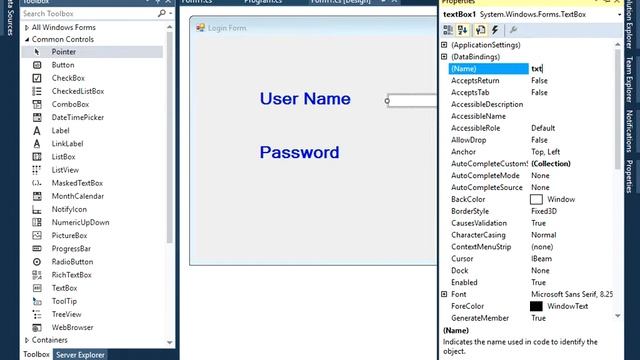Click the Enabled True value
The image size is (640, 360).
click(x=538, y=282)
